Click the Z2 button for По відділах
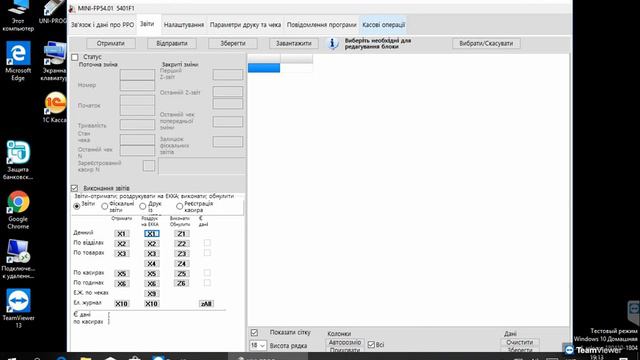Viewport: 640px width, 360px height. pyautogui.click(x=182, y=244)
